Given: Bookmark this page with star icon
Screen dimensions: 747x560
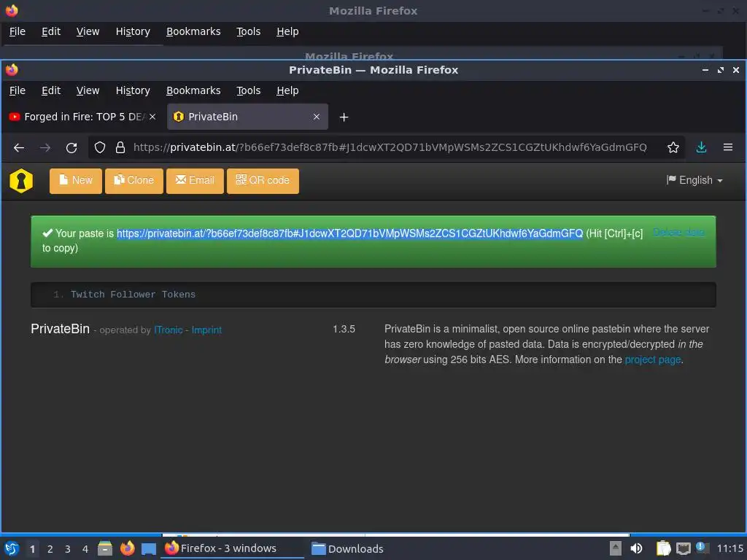Looking at the screenshot, I should (673, 147).
